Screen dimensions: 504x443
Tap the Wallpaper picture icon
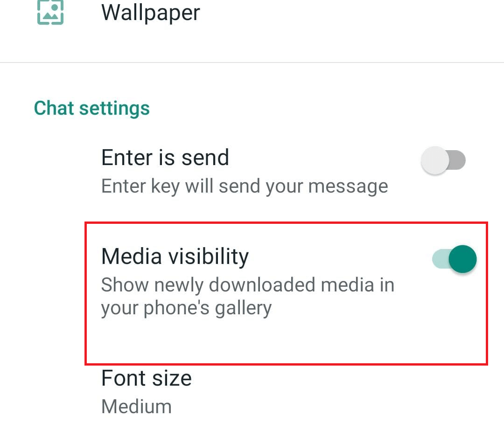click(50, 12)
